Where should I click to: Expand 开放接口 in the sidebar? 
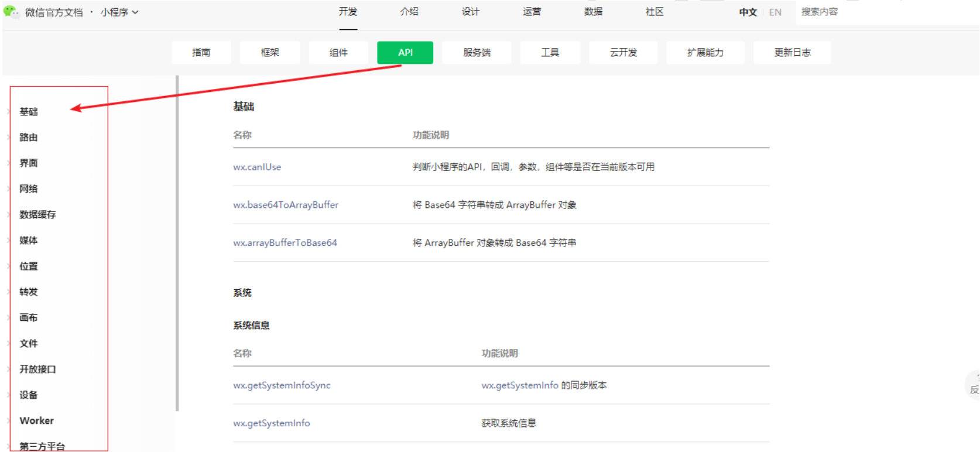(38, 369)
